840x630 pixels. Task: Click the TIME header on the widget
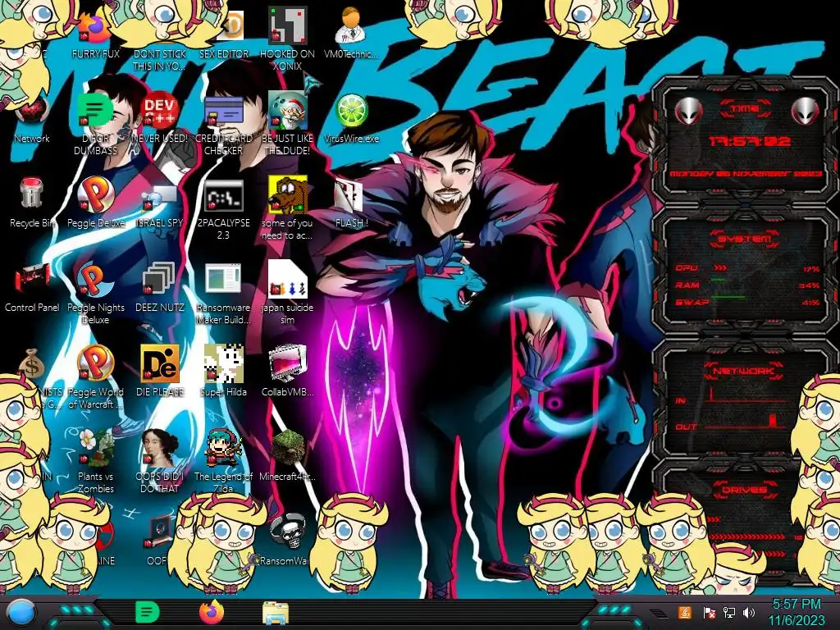pos(745,109)
